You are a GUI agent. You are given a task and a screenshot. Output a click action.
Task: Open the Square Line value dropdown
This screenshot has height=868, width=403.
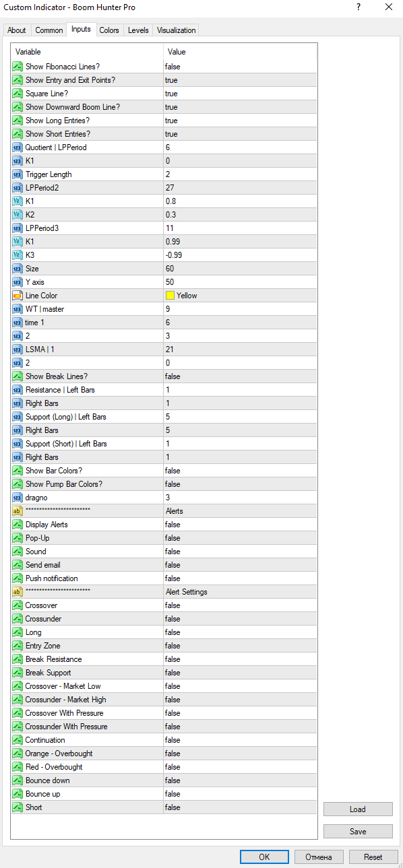pos(240,94)
